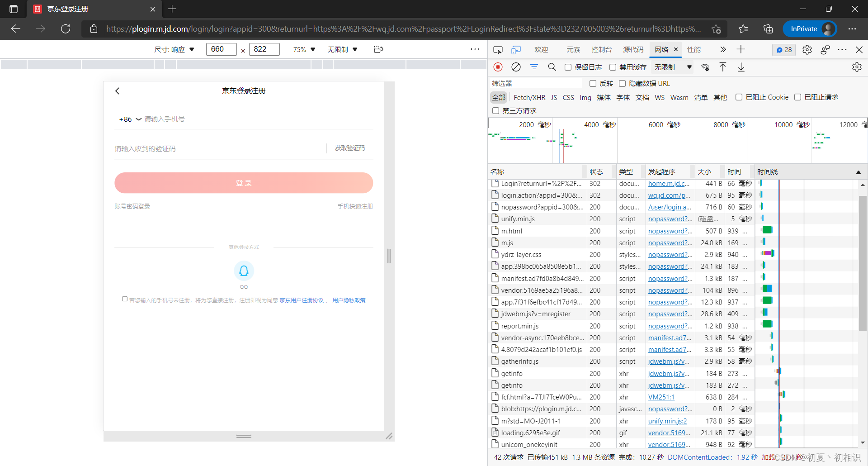
Task: Toggle the network filter funnel icon
Action: 534,67
